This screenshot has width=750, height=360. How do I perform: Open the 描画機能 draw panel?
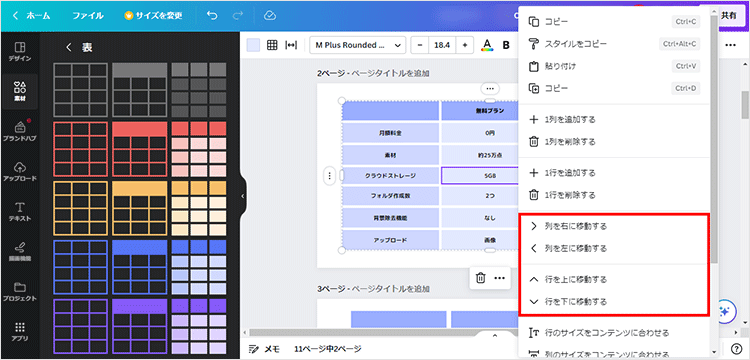(x=20, y=251)
